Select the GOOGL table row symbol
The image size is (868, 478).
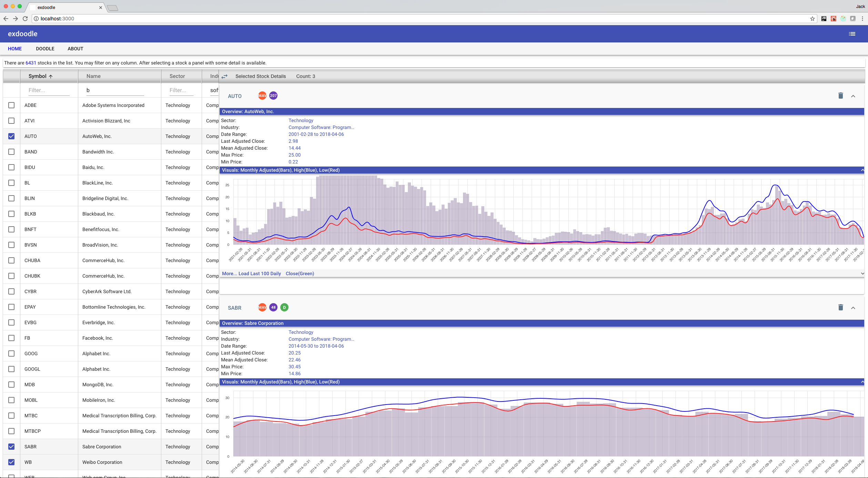tap(32, 369)
